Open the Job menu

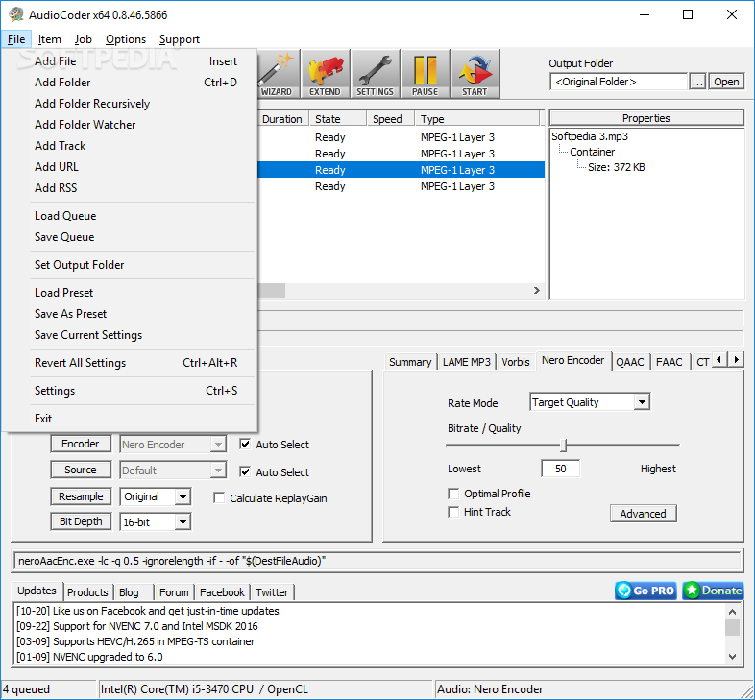(x=83, y=39)
